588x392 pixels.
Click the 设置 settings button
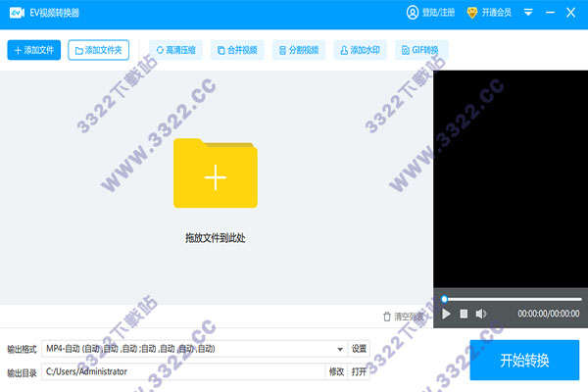[359, 349]
